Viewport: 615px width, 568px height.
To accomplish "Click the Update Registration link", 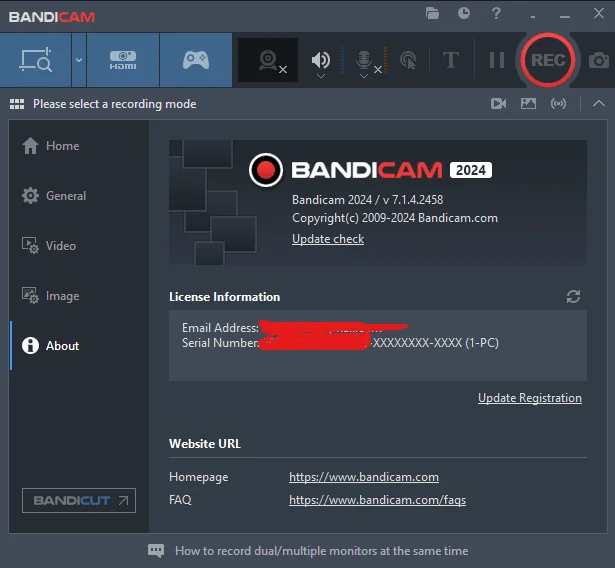I will click(x=530, y=398).
